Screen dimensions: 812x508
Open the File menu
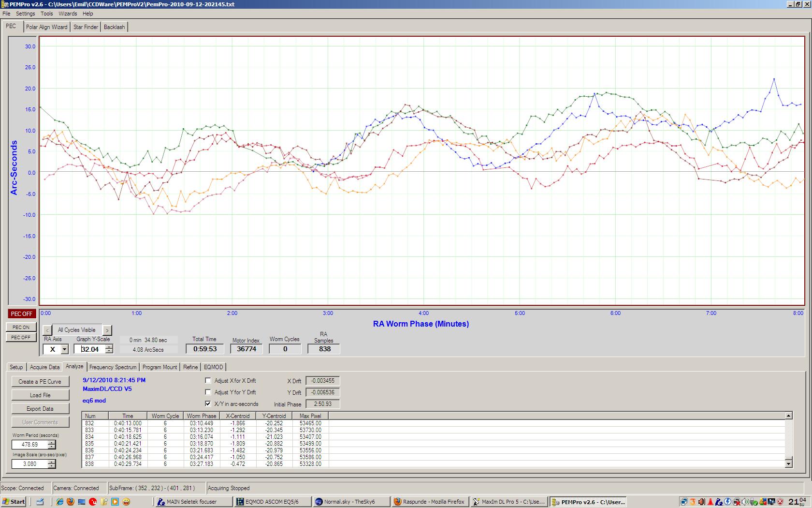click(x=6, y=14)
